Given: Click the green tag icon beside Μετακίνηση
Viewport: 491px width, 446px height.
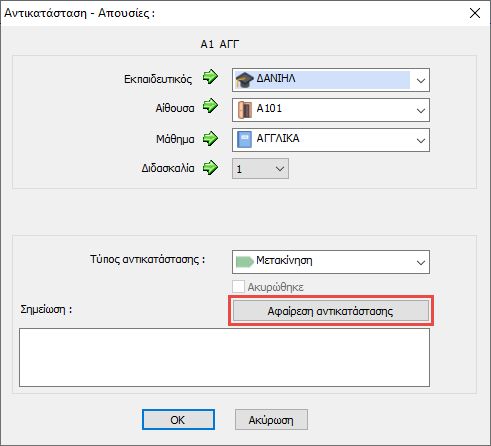Looking at the screenshot, I should [x=245, y=262].
